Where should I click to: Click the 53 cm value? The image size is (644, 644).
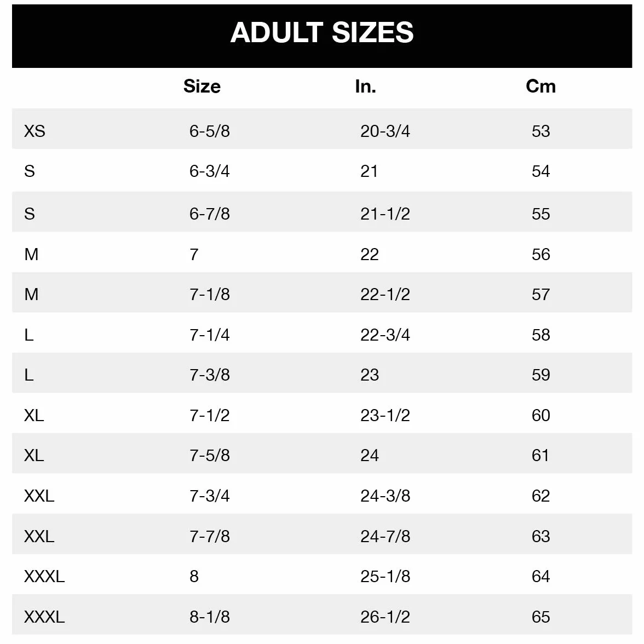click(540, 131)
